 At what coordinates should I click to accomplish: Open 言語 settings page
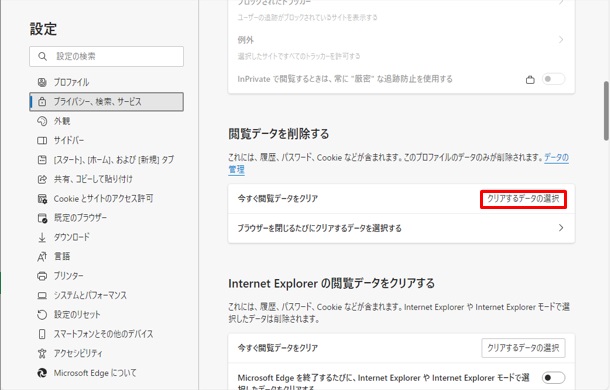106,256
